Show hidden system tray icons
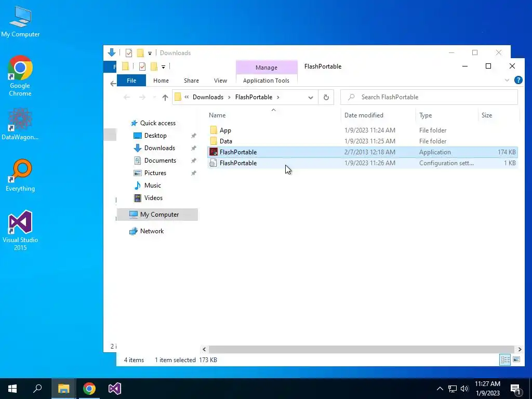Screen dimensions: 532x399 (x=440, y=389)
